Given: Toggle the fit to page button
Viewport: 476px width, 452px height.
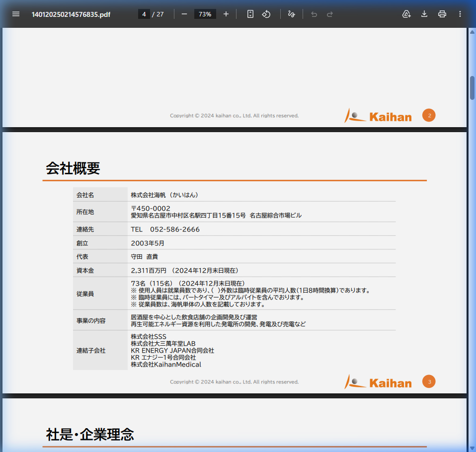Looking at the screenshot, I should [250, 14].
